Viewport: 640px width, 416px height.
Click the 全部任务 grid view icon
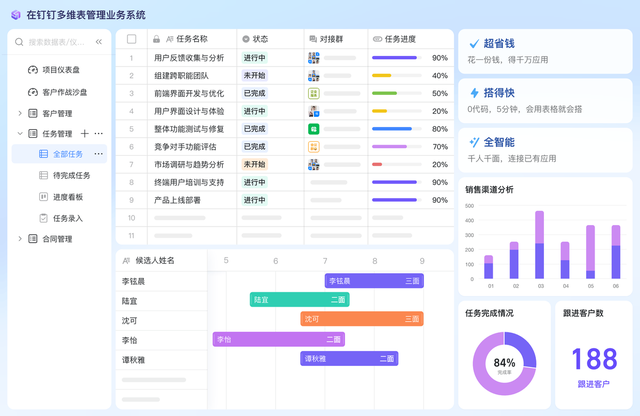43,154
